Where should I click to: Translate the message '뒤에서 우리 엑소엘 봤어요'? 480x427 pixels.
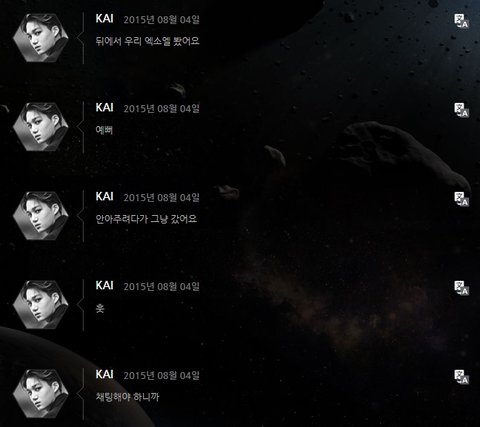pos(462,21)
